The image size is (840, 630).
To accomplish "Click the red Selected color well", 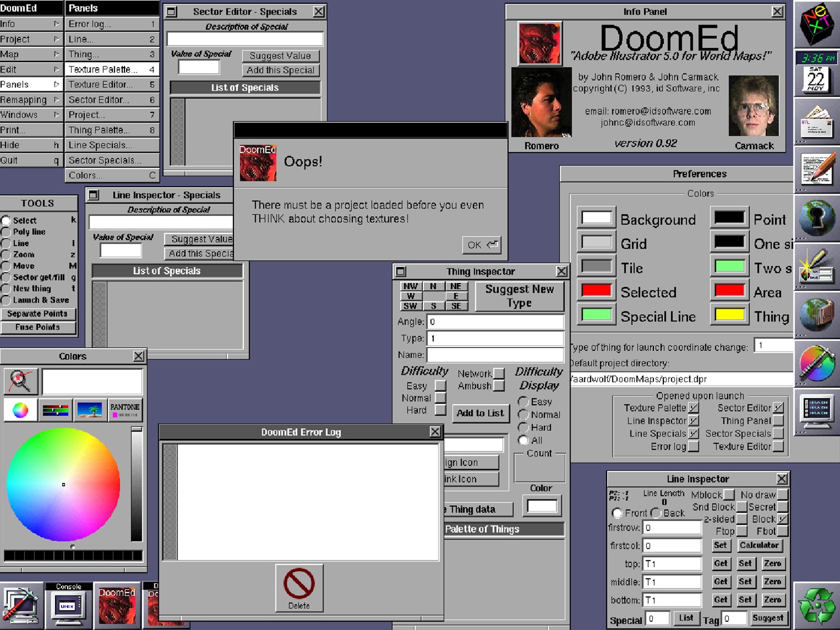I will 596,291.
